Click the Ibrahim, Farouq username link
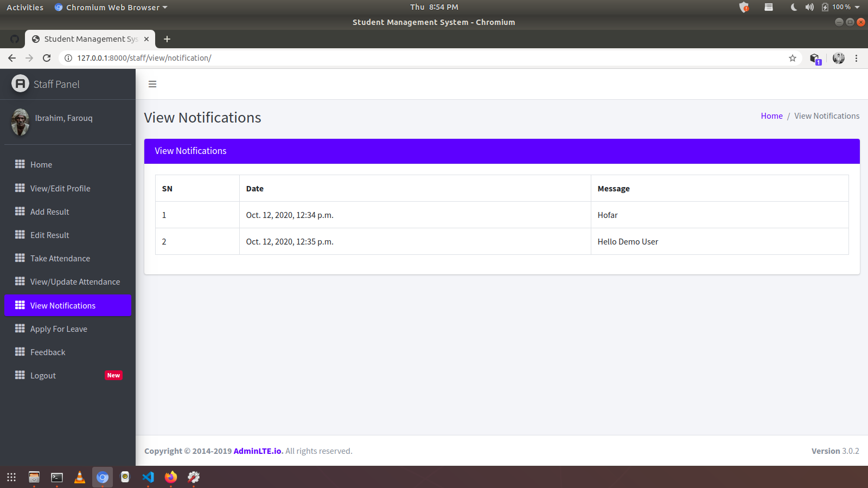 64,118
